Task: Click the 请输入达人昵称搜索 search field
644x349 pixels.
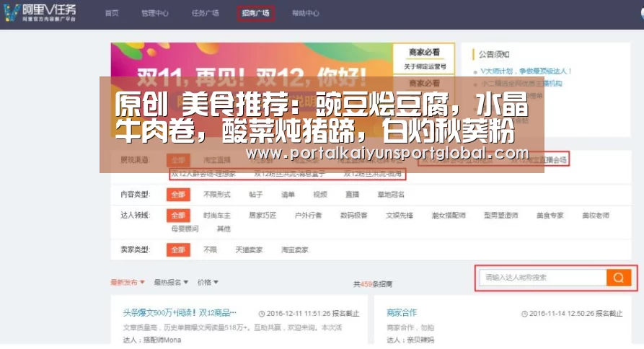Action: coord(543,278)
